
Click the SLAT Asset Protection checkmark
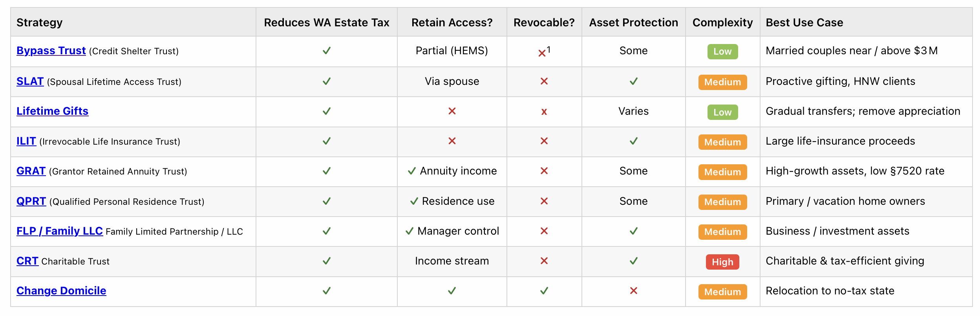tap(633, 81)
